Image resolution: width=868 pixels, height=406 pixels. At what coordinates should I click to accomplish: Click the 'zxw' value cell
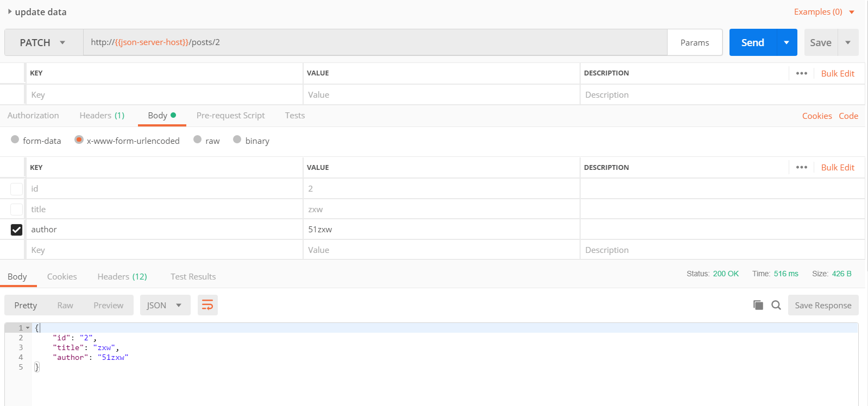click(x=441, y=210)
